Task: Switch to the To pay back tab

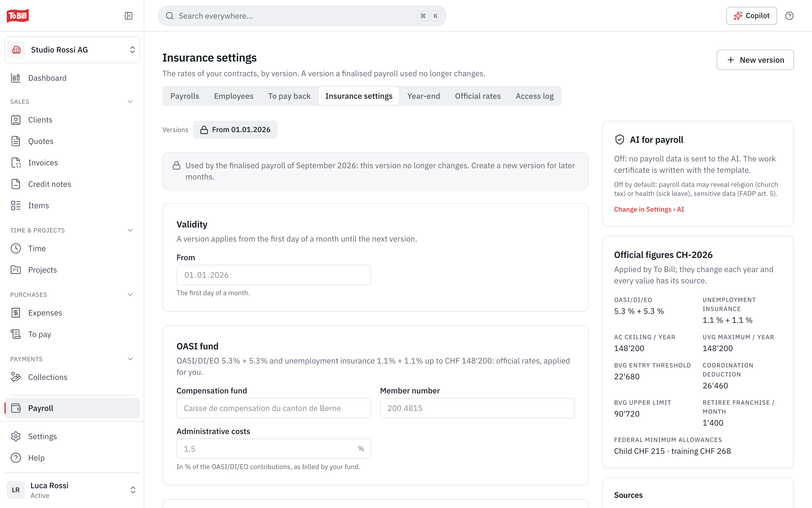Action: coord(289,96)
